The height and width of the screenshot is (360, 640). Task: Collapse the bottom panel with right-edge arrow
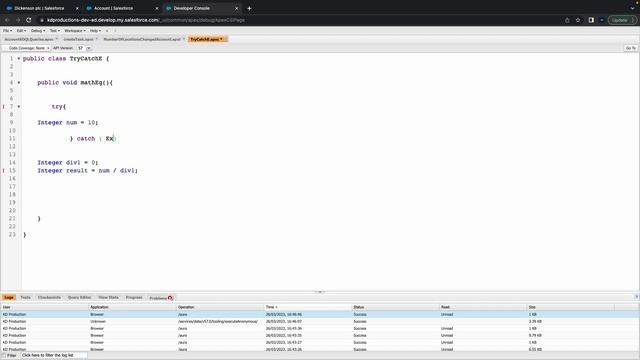[637, 297]
